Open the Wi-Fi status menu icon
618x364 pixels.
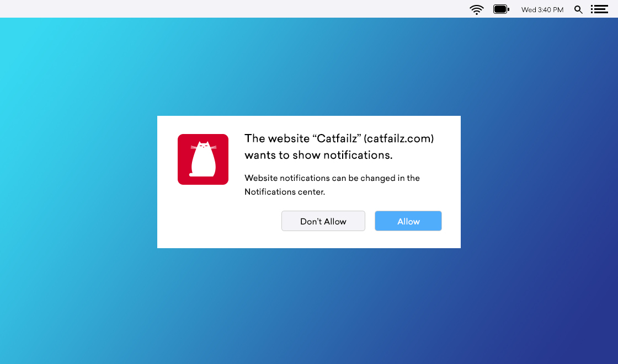477,9
